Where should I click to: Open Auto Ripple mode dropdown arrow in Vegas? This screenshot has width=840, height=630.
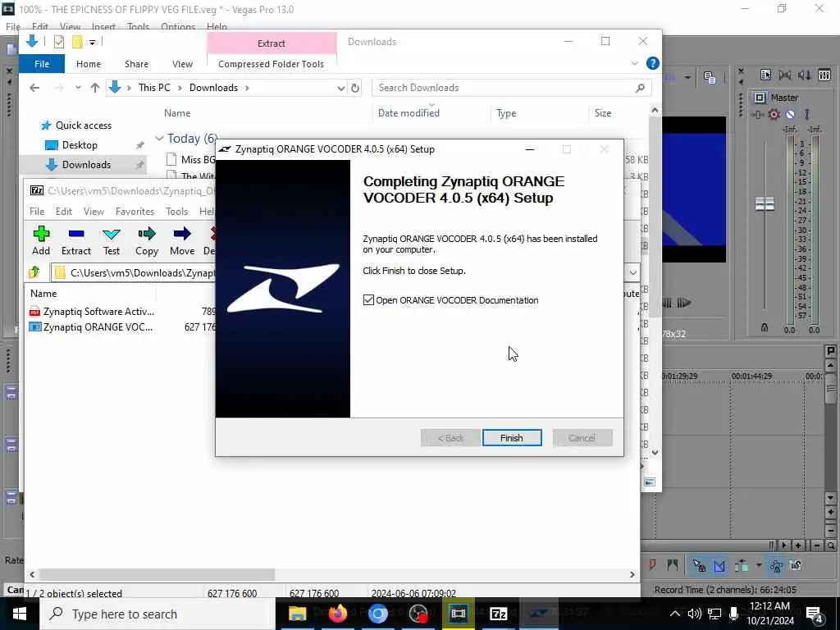click(758, 565)
